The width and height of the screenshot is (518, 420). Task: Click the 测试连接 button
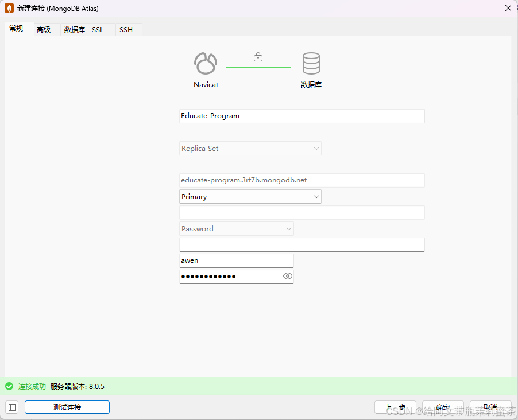click(67, 407)
